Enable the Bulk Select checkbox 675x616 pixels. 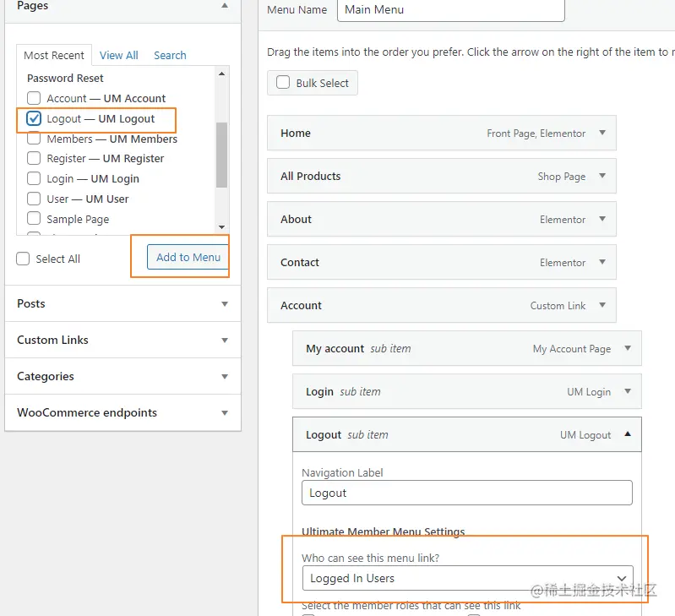tap(283, 83)
